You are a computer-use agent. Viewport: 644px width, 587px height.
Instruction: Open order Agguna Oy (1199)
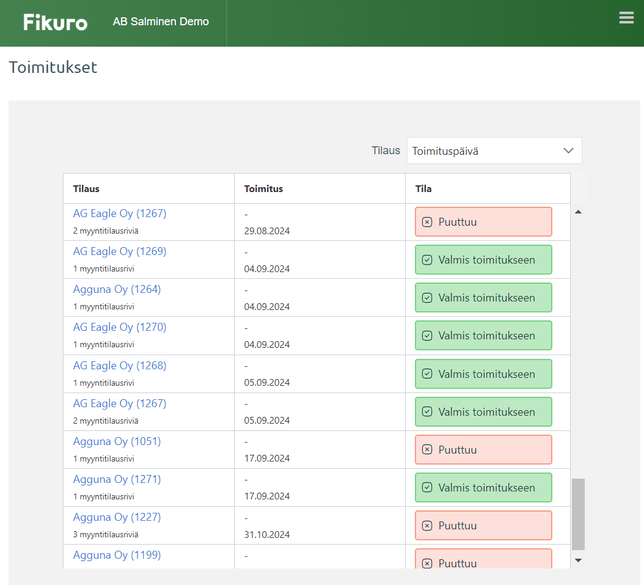coord(117,555)
